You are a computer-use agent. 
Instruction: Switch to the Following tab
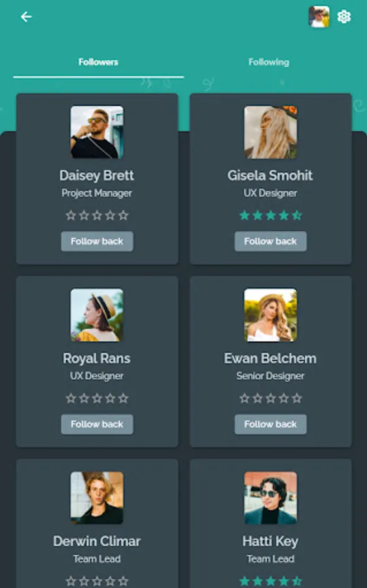[x=269, y=62]
